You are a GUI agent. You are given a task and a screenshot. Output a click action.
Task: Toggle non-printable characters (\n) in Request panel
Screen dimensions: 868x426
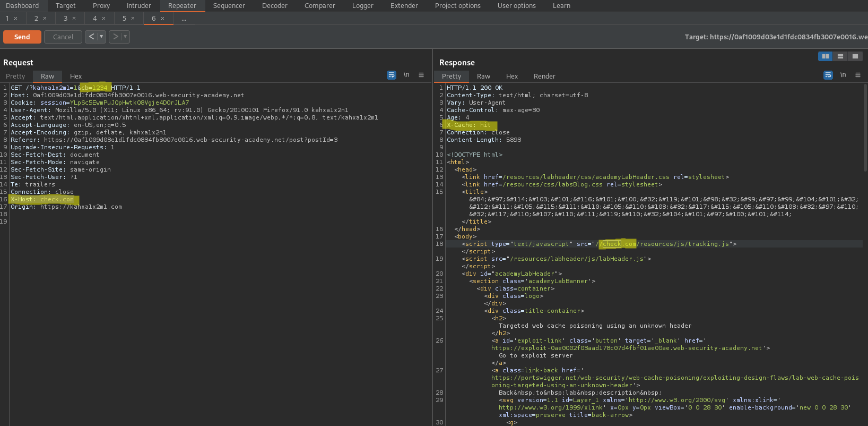coord(406,75)
